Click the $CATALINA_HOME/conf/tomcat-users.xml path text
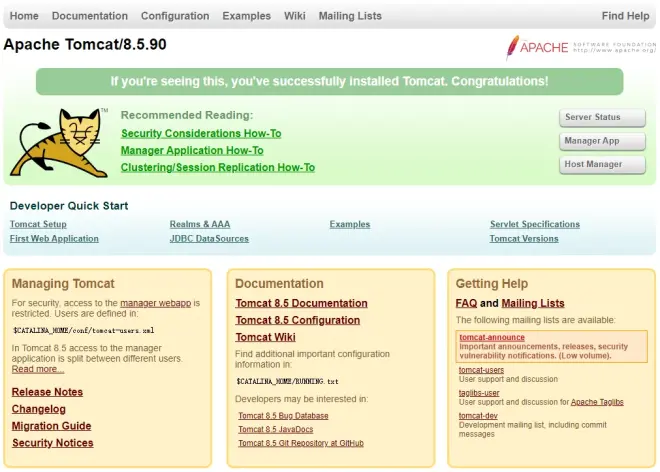The height and width of the screenshot is (472, 660). click(x=83, y=331)
